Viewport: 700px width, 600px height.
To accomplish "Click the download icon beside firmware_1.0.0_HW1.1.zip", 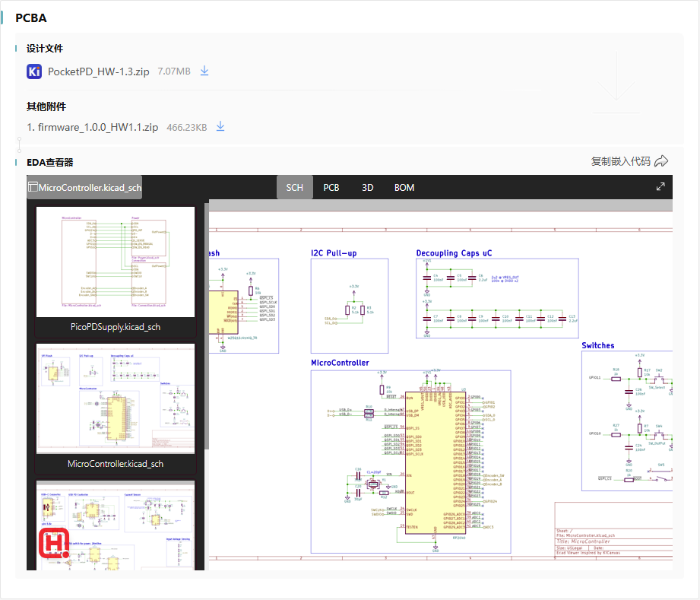I will 220,126.
